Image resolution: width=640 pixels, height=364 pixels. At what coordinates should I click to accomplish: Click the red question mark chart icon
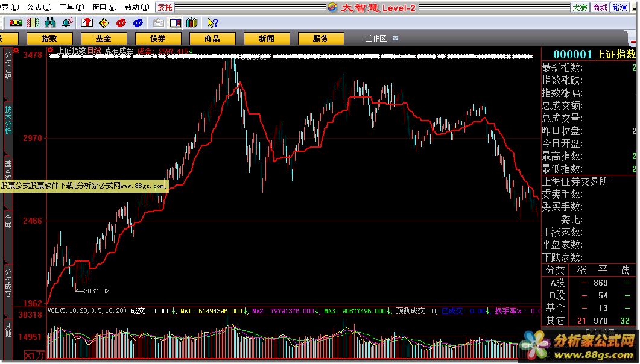87,23
